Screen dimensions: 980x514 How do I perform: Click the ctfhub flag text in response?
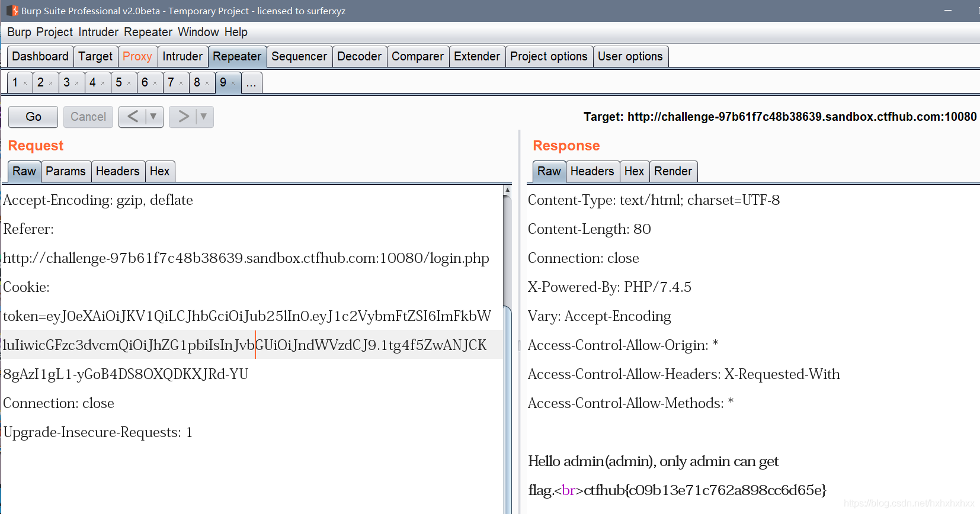705,490
